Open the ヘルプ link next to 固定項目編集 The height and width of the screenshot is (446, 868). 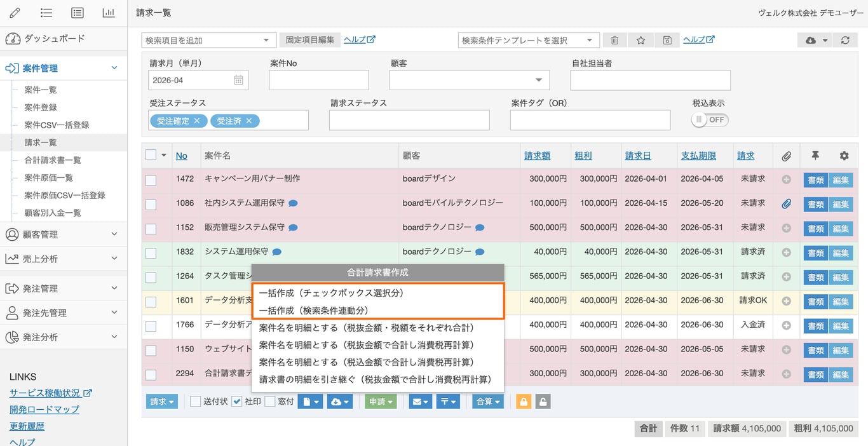click(359, 39)
